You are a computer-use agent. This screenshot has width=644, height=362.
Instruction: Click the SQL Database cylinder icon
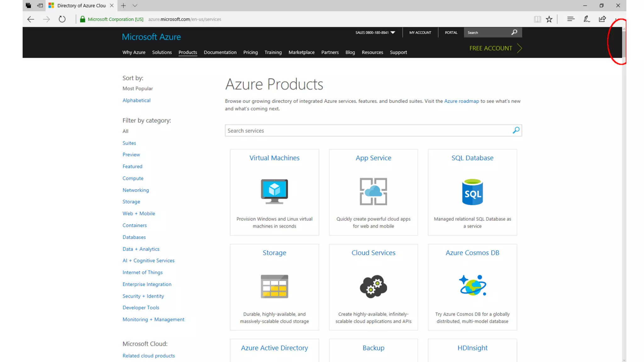(472, 192)
